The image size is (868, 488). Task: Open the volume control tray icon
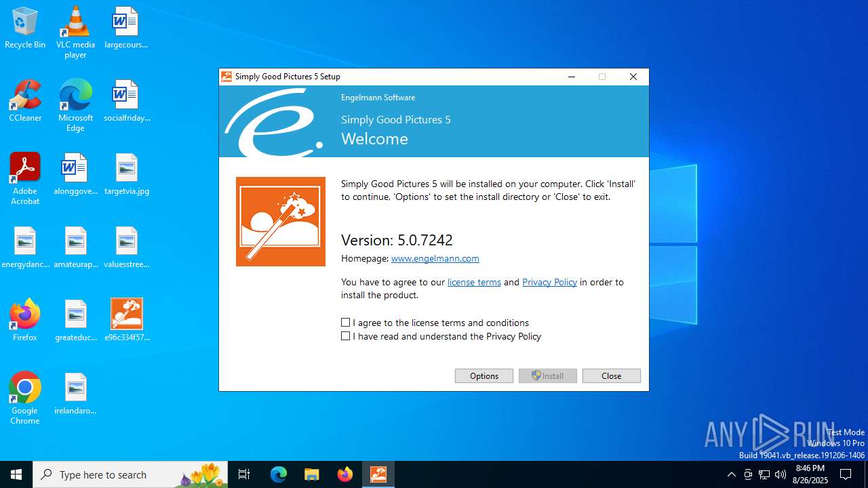point(781,474)
